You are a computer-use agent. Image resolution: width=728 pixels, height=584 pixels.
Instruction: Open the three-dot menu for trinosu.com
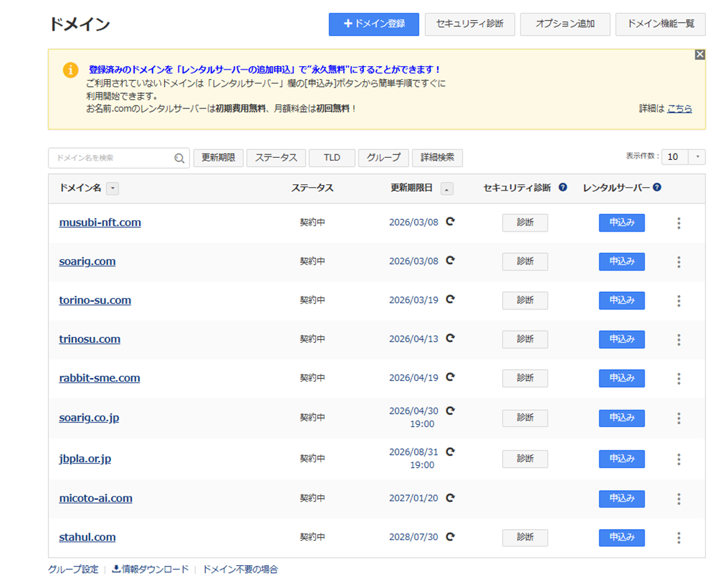[x=679, y=339]
